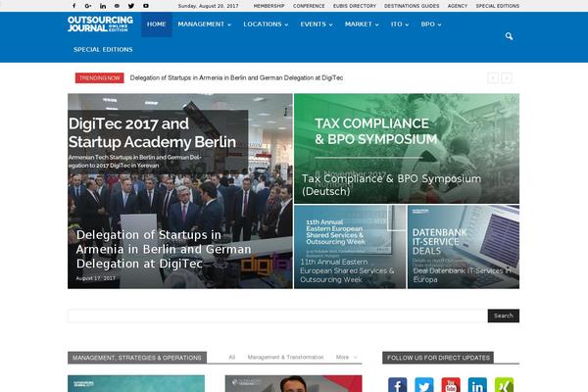The image size is (588, 392).
Task: Click the LinkedIn square icon under Follow Us
Action: click(x=477, y=385)
